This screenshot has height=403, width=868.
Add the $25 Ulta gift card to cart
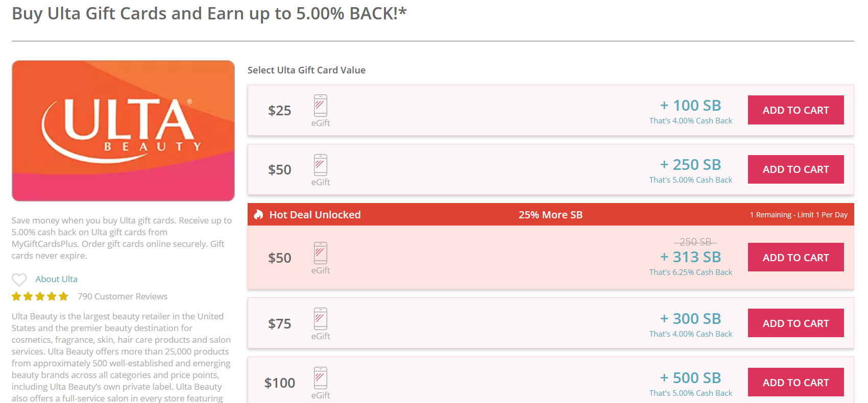(x=795, y=110)
